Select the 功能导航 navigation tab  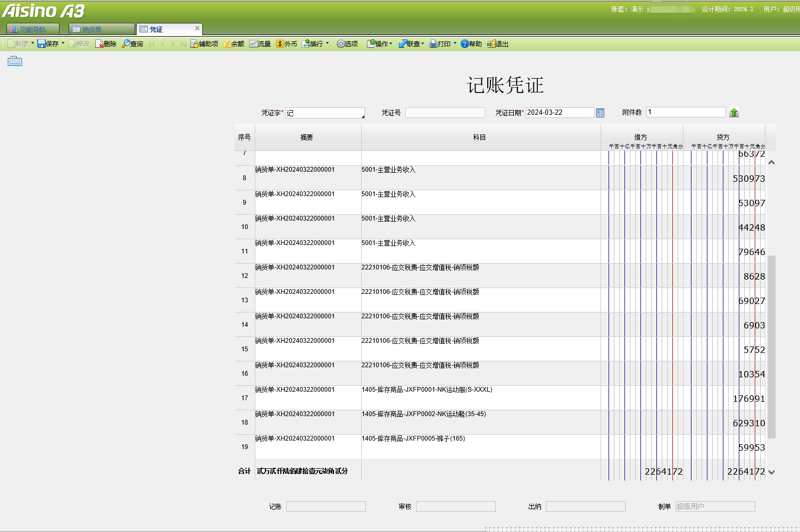34,29
